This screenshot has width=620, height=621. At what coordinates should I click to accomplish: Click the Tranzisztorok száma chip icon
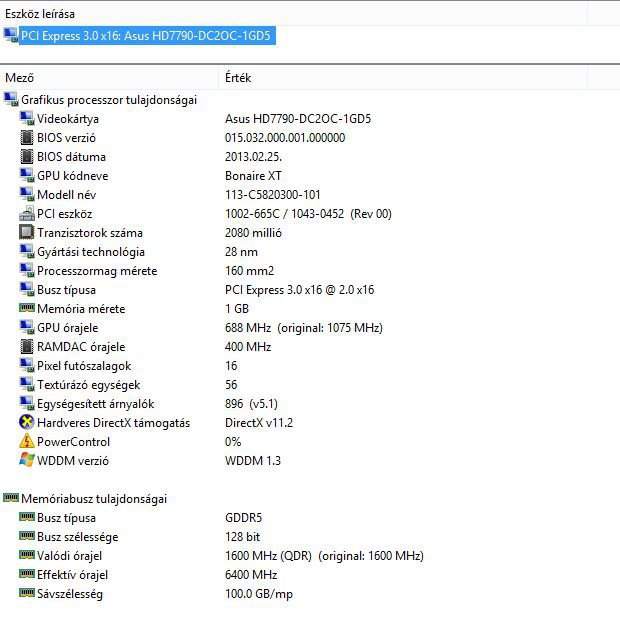pos(27,232)
